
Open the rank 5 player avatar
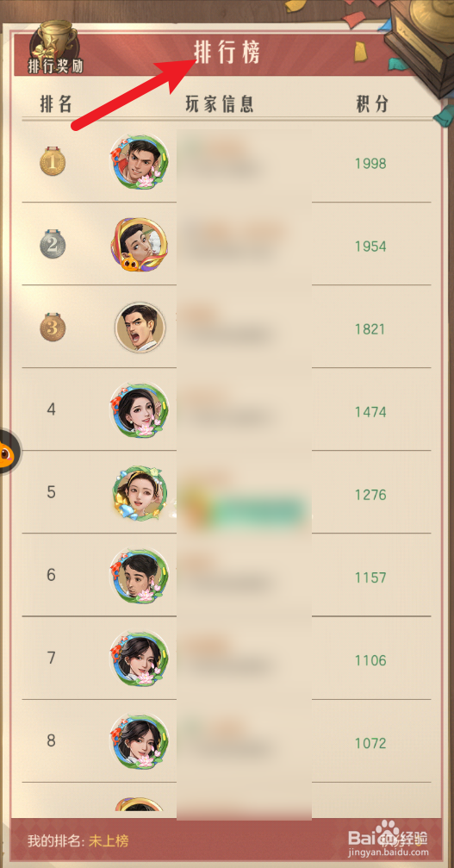pyautogui.click(x=140, y=493)
